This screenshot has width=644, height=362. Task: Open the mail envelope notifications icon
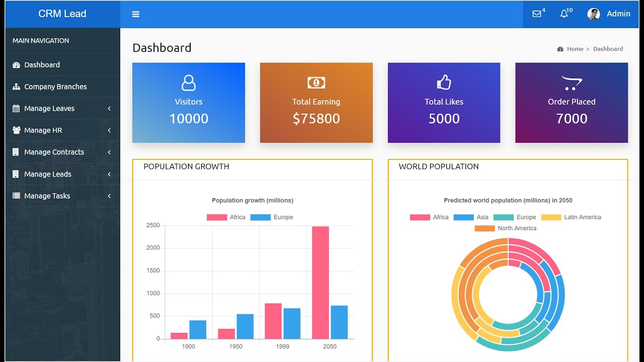point(537,14)
